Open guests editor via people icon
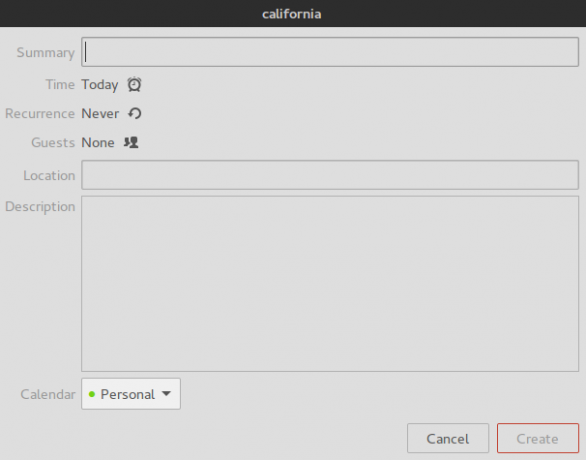Image resolution: width=586 pixels, height=460 pixels. [x=131, y=142]
